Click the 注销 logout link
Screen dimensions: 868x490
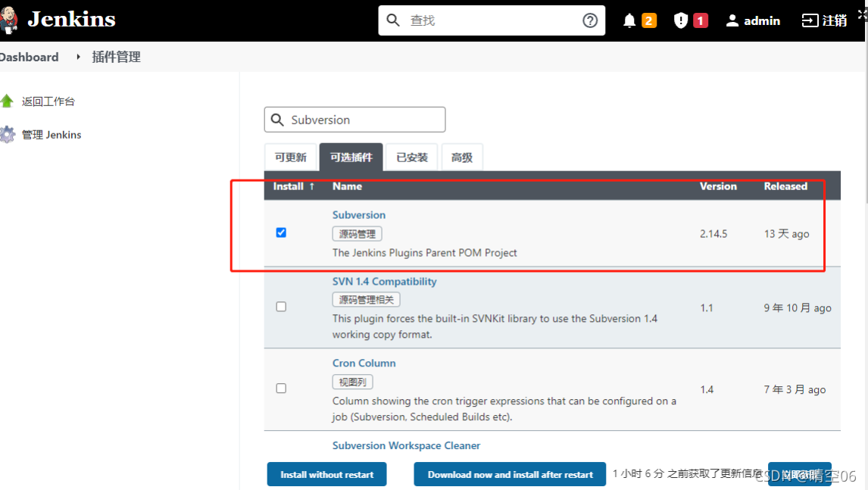click(834, 20)
